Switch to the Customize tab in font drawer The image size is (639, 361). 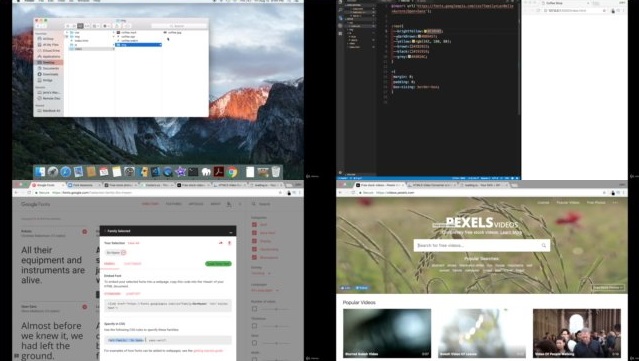click(132, 264)
